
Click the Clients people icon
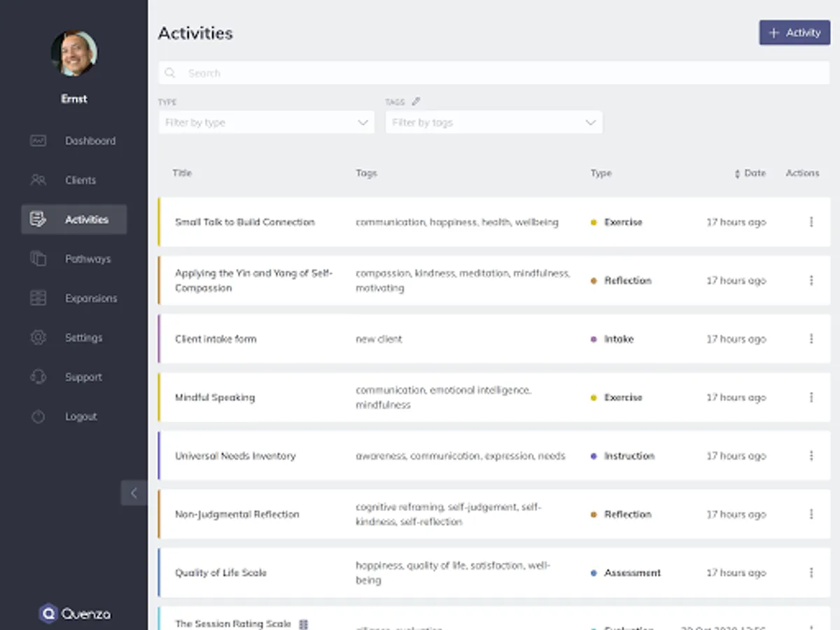click(x=38, y=180)
